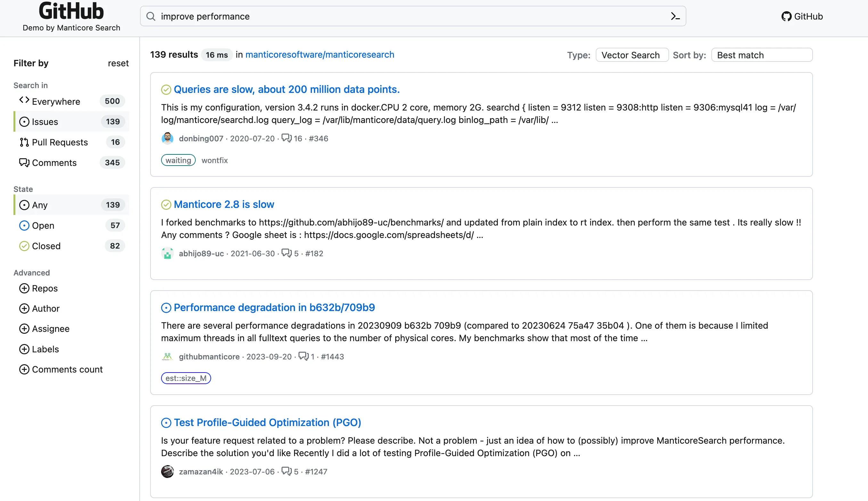Viewport: 868px width, 501px height.
Task: Click the reset filter button
Action: pyautogui.click(x=118, y=63)
